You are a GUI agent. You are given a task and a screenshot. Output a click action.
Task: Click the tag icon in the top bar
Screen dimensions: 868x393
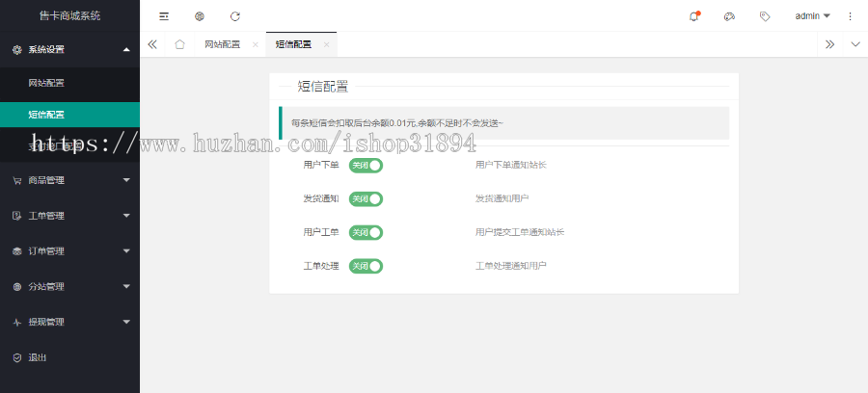tap(765, 16)
